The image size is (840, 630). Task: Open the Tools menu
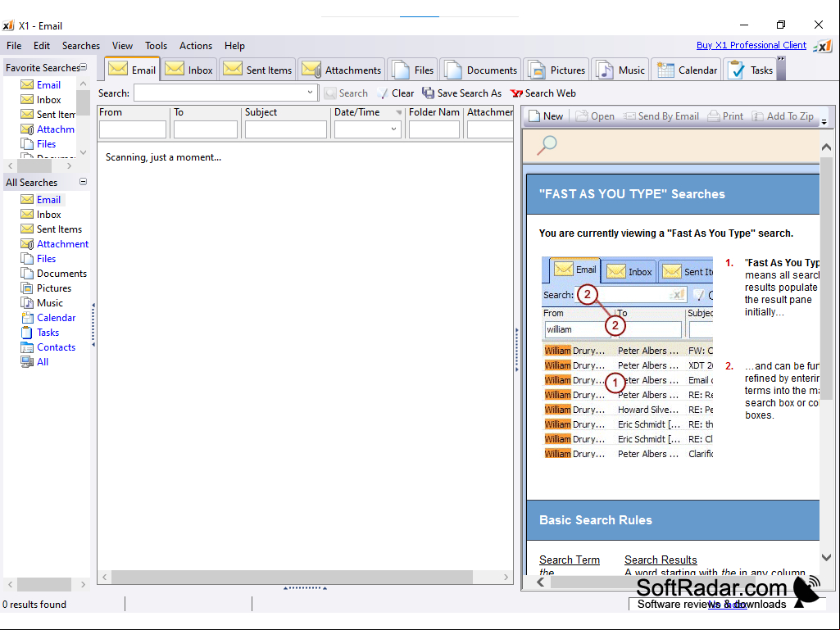tap(156, 46)
